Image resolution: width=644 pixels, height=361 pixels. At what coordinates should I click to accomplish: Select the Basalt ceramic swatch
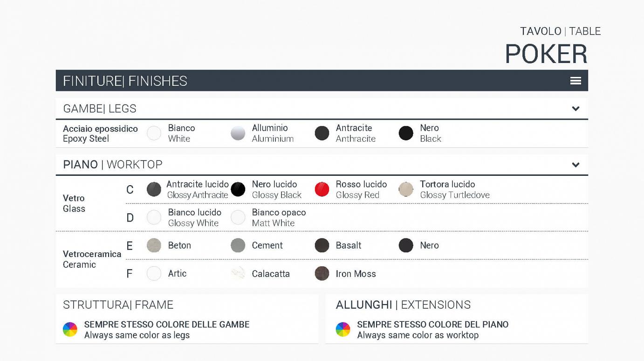point(322,245)
